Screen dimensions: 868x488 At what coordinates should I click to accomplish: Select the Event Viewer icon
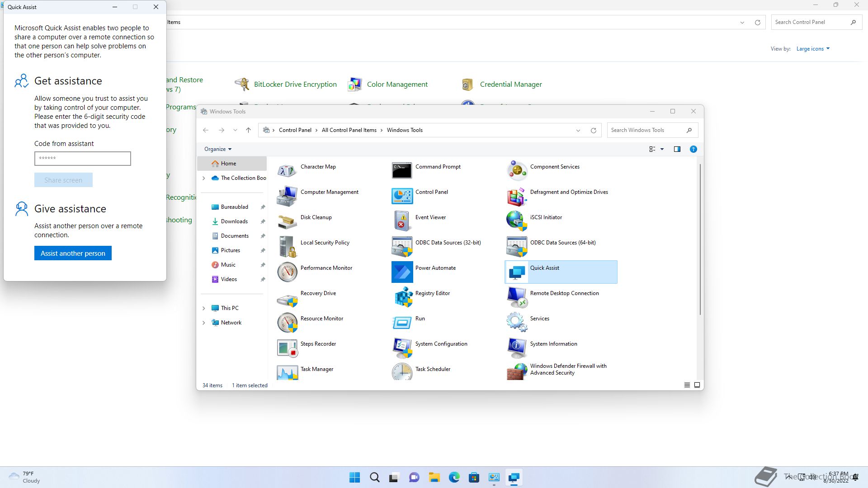[402, 221]
